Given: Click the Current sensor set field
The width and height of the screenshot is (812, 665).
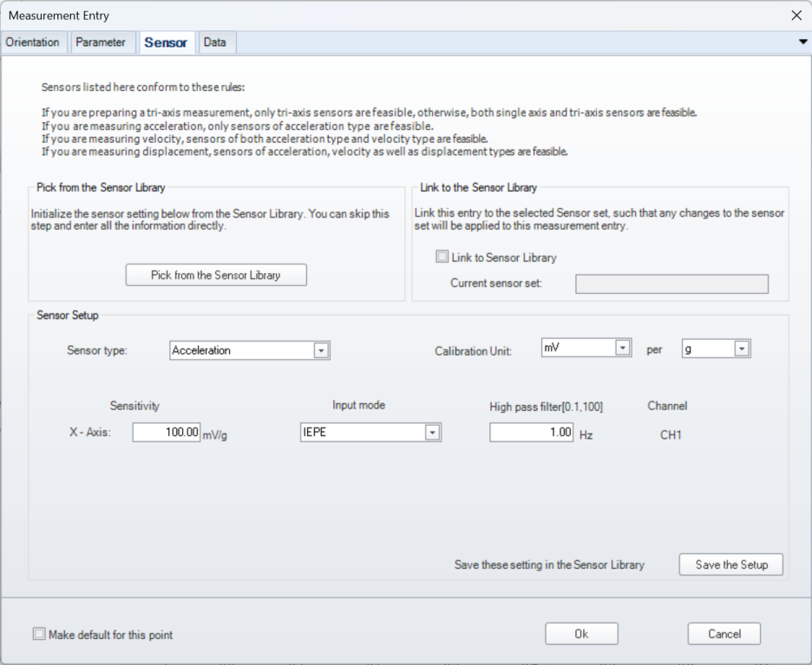Looking at the screenshot, I should pos(671,284).
